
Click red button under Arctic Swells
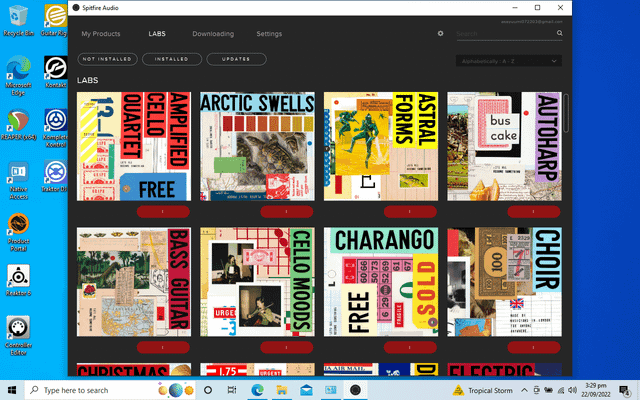[x=260, y=211]
